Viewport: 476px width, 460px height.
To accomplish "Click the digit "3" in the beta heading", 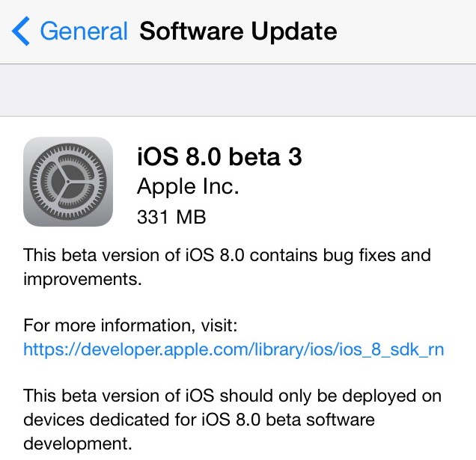I will point(295,157).
